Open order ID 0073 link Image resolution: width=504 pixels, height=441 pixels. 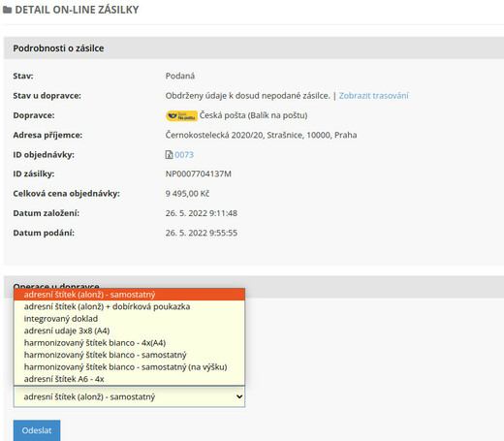184,155
